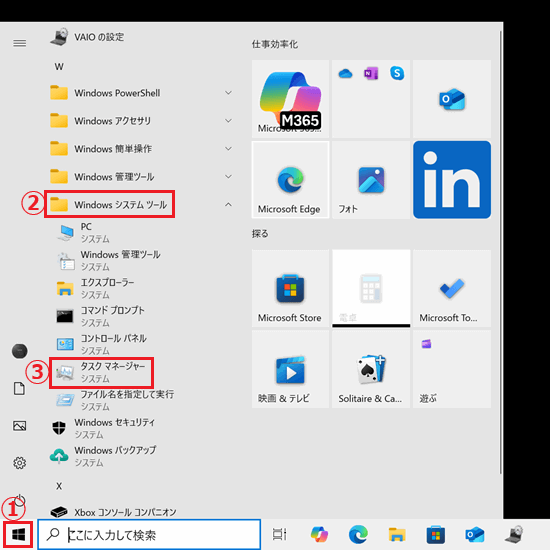Open Documents from the Start sidebar
The height and width of the screenshot is (550, 550).
click(x=19, y=389)
